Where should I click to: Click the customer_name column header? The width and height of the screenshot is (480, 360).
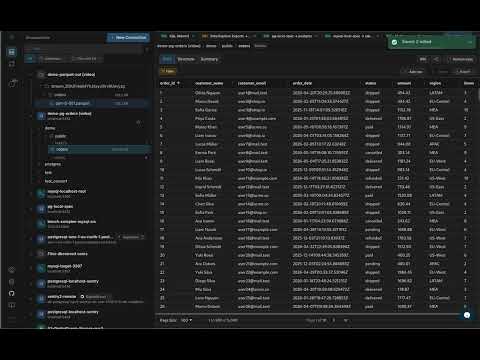tap(209, 83)
